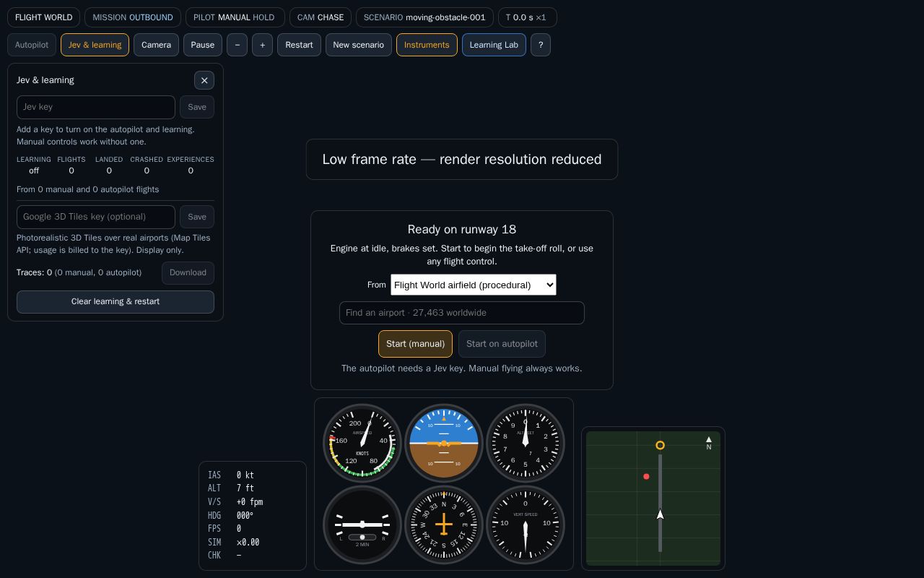
Task: Click the orange waypoint ring on minimap
Action: coord(660,445)
